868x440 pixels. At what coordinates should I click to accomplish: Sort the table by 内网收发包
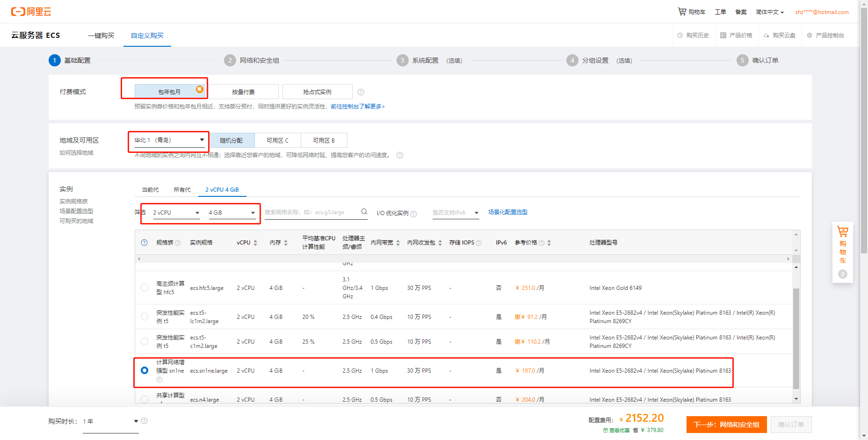click(x=440, y=243)
